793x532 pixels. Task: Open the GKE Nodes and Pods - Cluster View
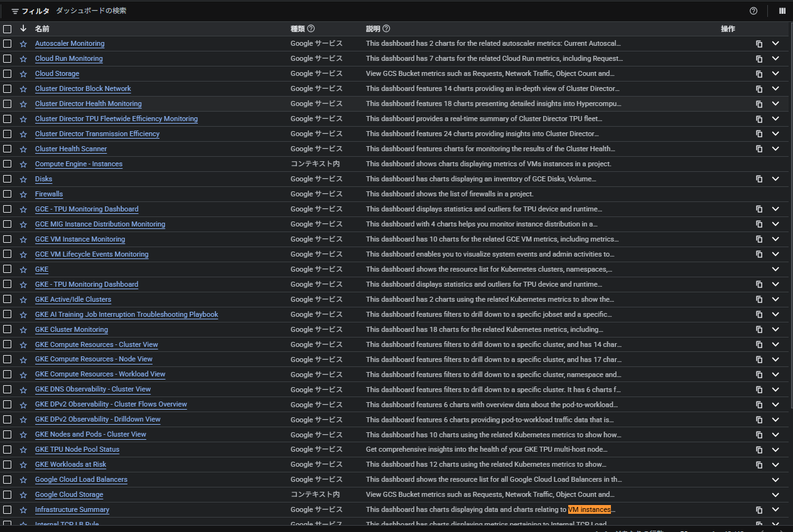(x=90, y=435)
